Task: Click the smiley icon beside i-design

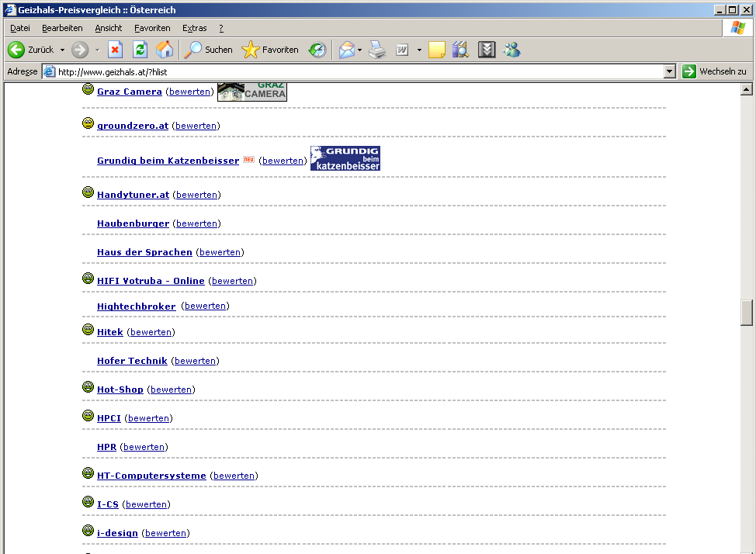Action: click(88, 531)
